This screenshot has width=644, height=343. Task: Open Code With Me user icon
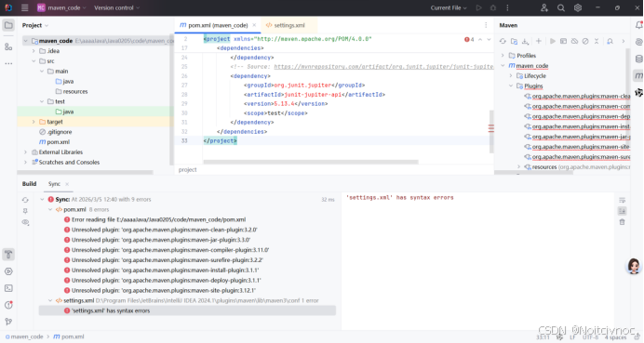coord(544,7)
